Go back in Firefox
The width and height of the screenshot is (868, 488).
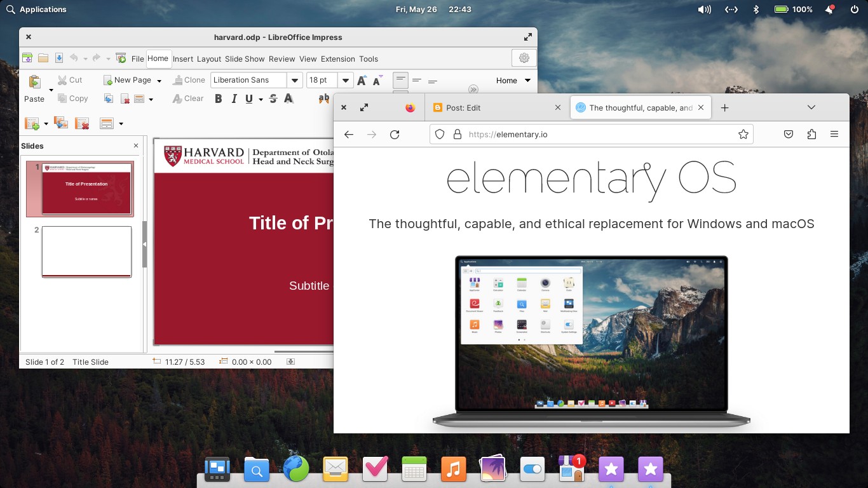point(348,134)
